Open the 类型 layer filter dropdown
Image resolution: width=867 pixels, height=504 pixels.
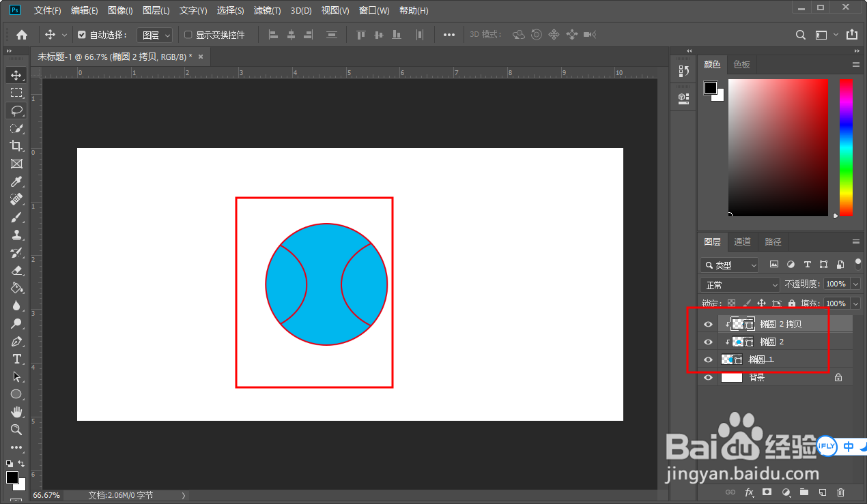pyautogui.click(x=730, y=265)
